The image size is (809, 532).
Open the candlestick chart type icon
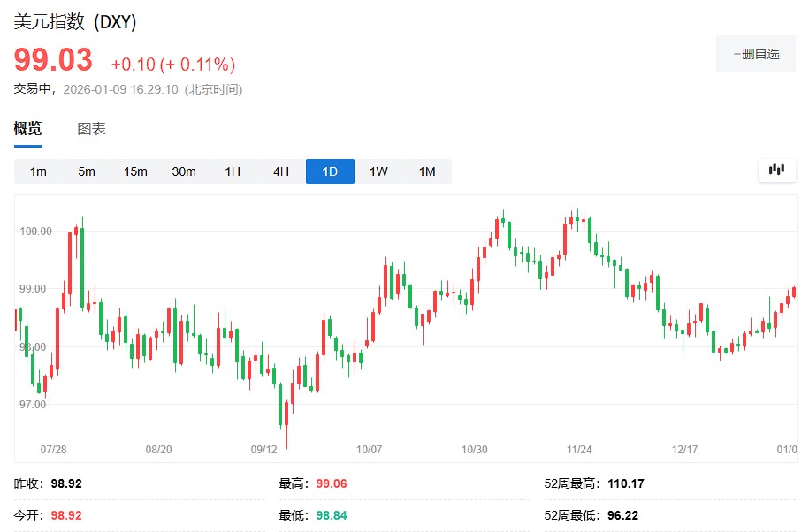[x=776, y=170]
